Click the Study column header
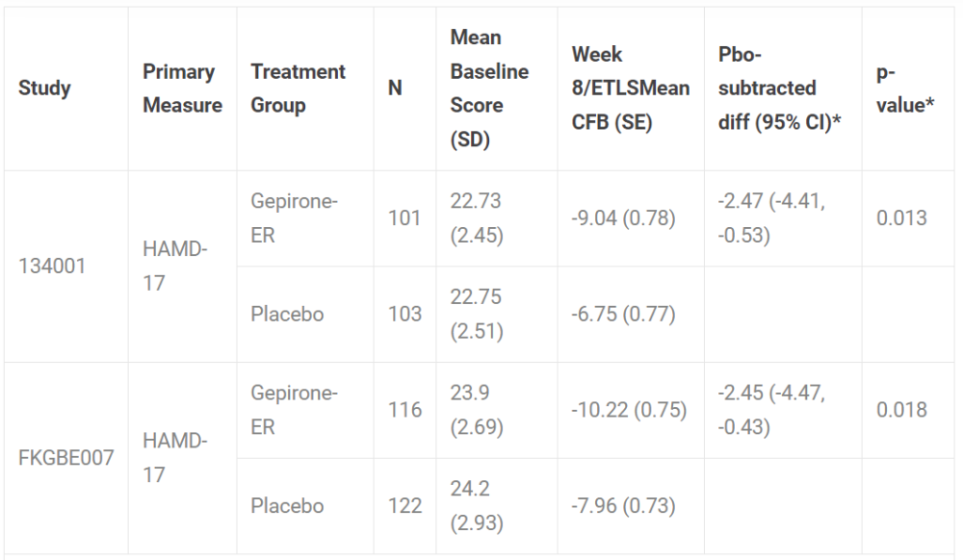Viewport: 963px width, 560px height. [44, 89]
